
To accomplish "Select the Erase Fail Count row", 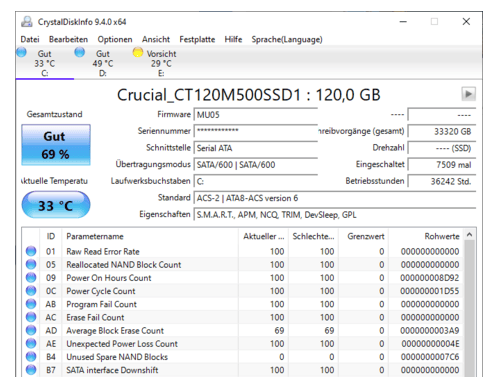I will 243,317.
